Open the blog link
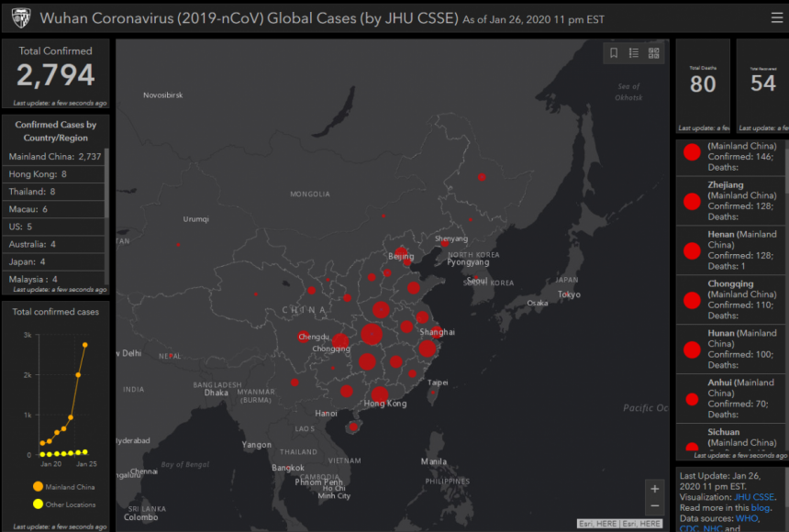789x532 pixels. 760,508
